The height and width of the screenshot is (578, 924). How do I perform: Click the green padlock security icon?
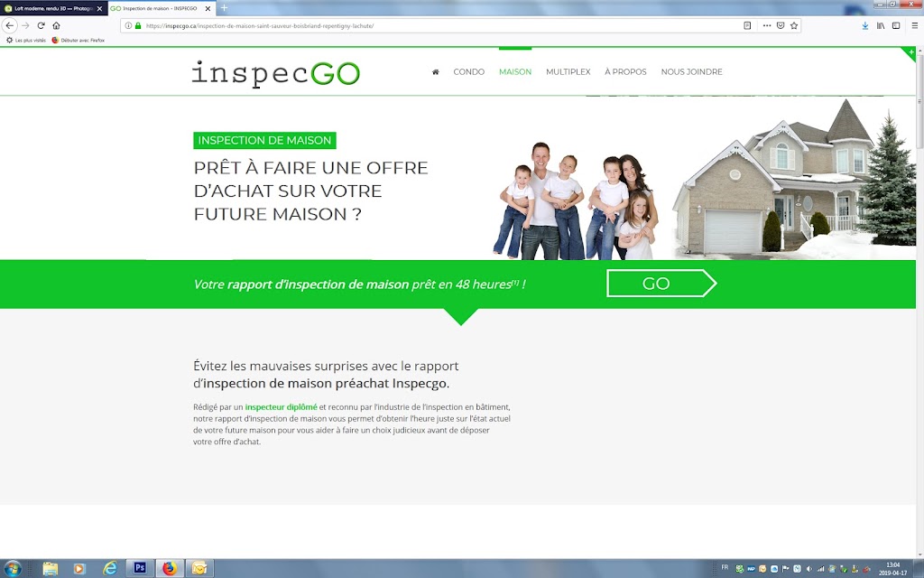(x=138, y=26)
